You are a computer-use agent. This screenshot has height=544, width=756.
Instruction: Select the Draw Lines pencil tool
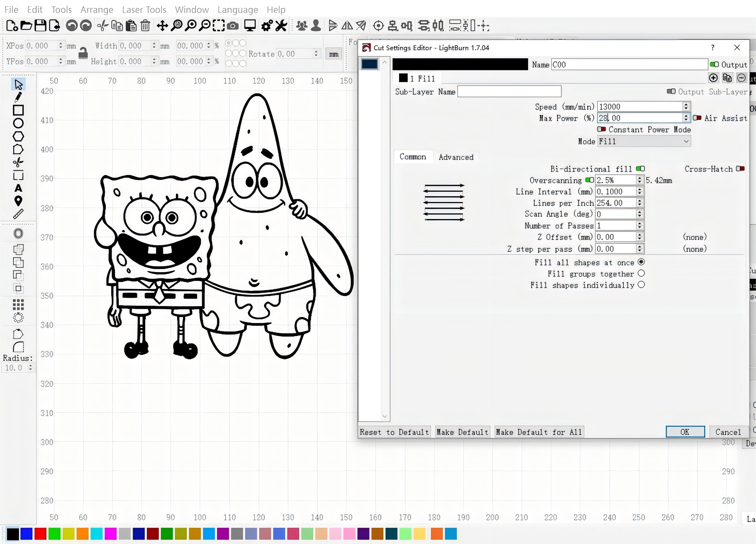[x=18, y=97]
